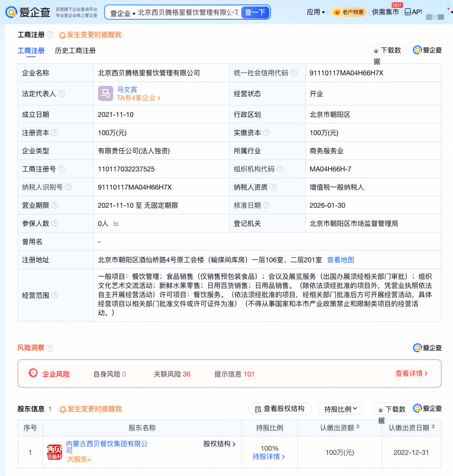Click help icon next to 统一社会信用代码
This screenshot has width=453, height=476.
tap(294, 73)
